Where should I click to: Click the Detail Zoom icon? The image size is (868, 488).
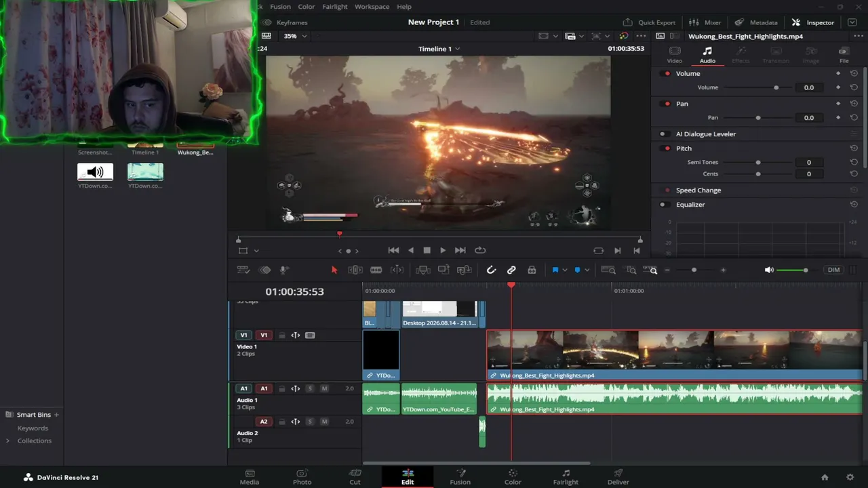tap(631, 270)
